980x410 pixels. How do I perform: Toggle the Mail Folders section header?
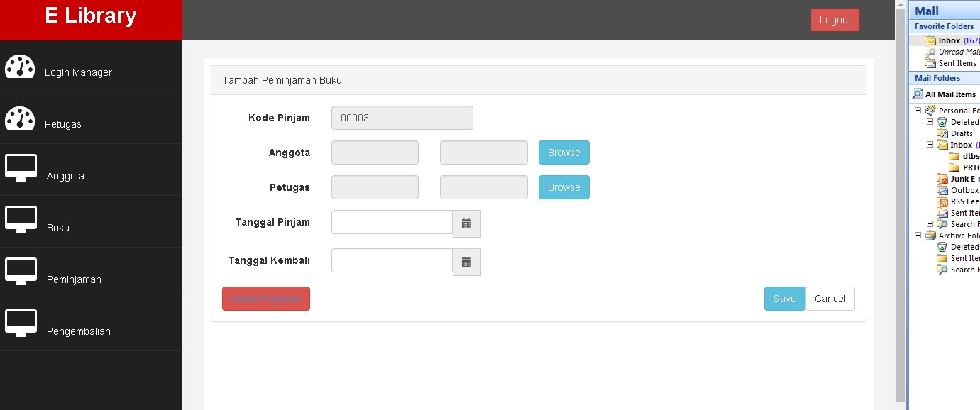(945, 78)
